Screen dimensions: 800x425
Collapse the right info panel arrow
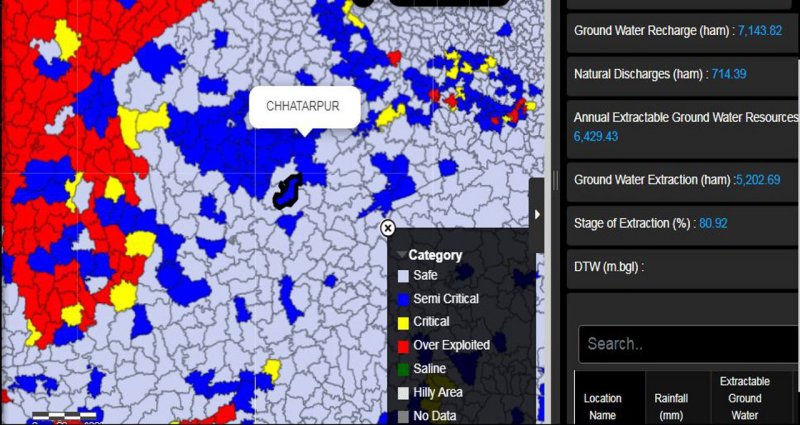(x=537, y=215)
